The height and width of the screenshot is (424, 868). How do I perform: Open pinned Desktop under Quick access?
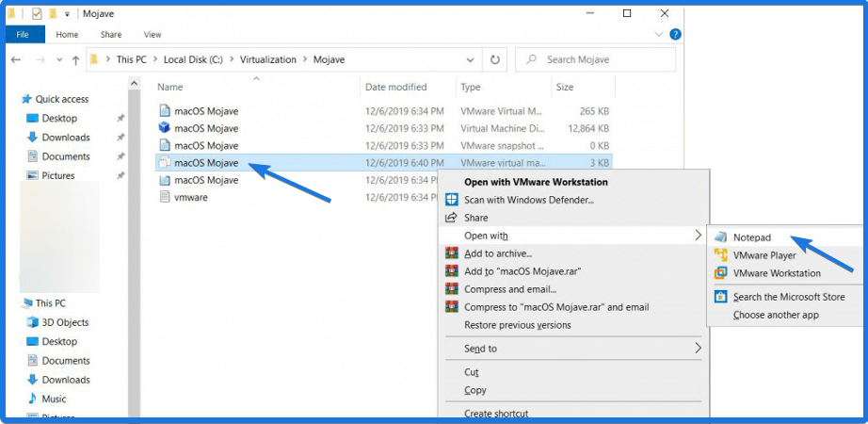59,118
